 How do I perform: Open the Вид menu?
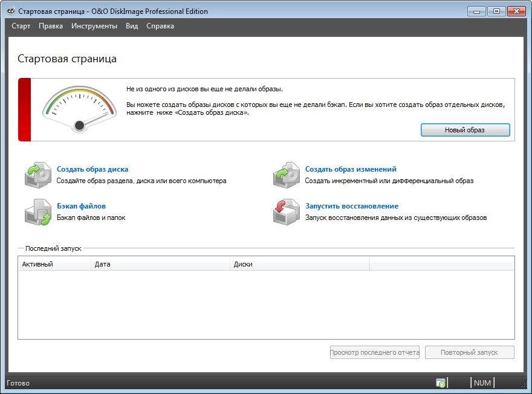tap(132, 26)
